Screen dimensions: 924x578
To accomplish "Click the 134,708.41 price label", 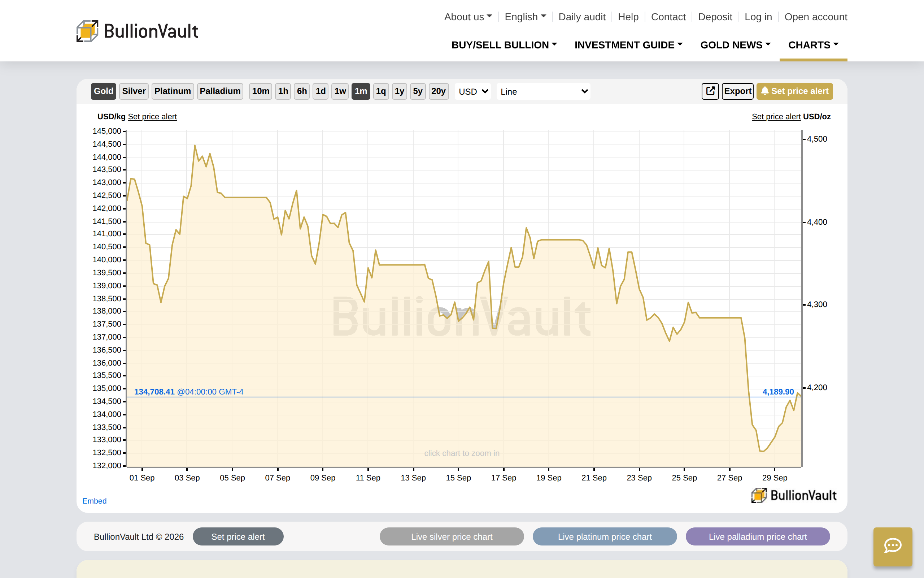I will pyautogui.click(x=154, y=392).
